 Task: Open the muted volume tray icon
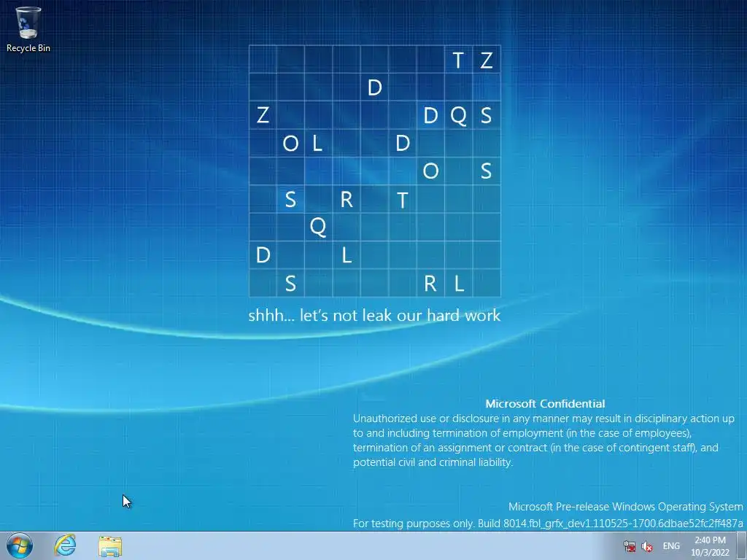[647, 546]
